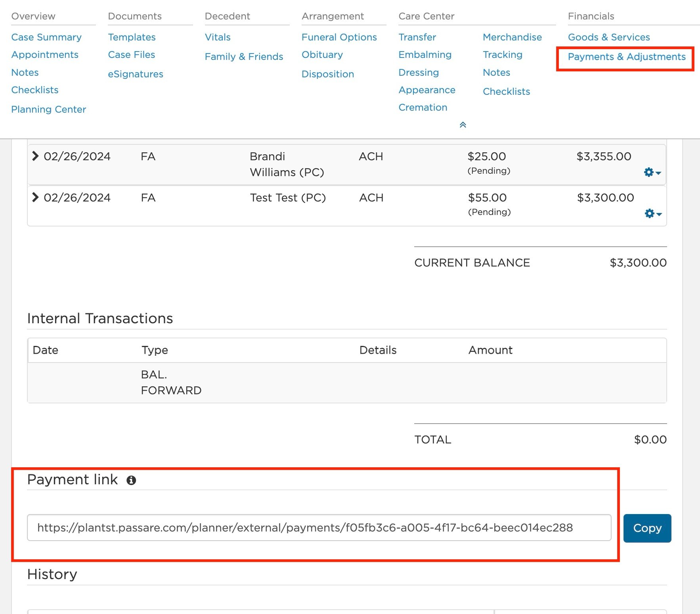Go to Funeral Options
The image size is (700, 614).
point(339,37)
